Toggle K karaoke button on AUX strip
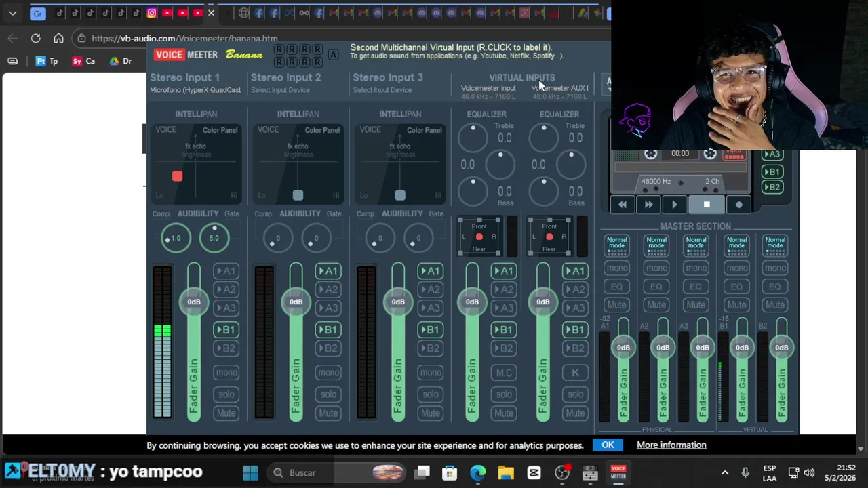Viewport: 868px width, 488px height. (x=575, y=373)
